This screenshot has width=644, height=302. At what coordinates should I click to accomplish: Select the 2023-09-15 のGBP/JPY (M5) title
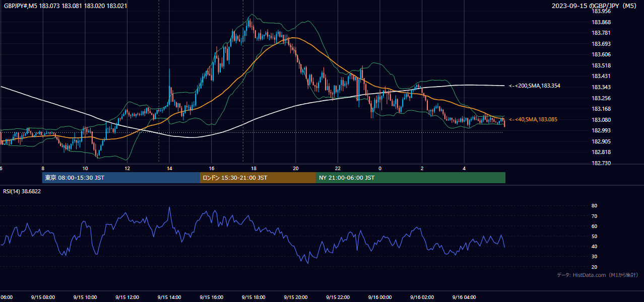(x=595, y=6)
